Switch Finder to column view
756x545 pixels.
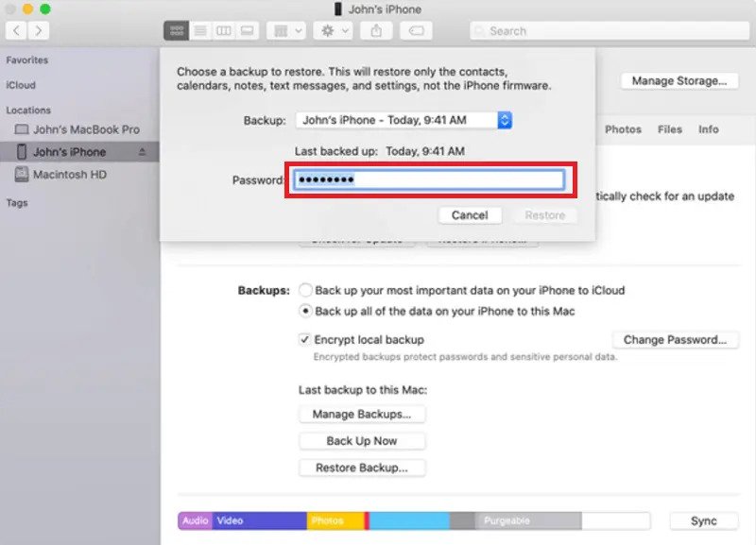point(223,31)
